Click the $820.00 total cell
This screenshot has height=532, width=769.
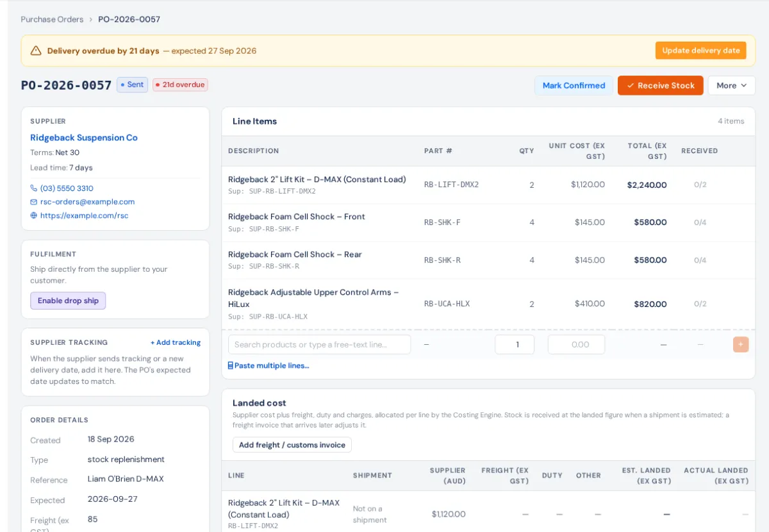[x=650, y=304]
